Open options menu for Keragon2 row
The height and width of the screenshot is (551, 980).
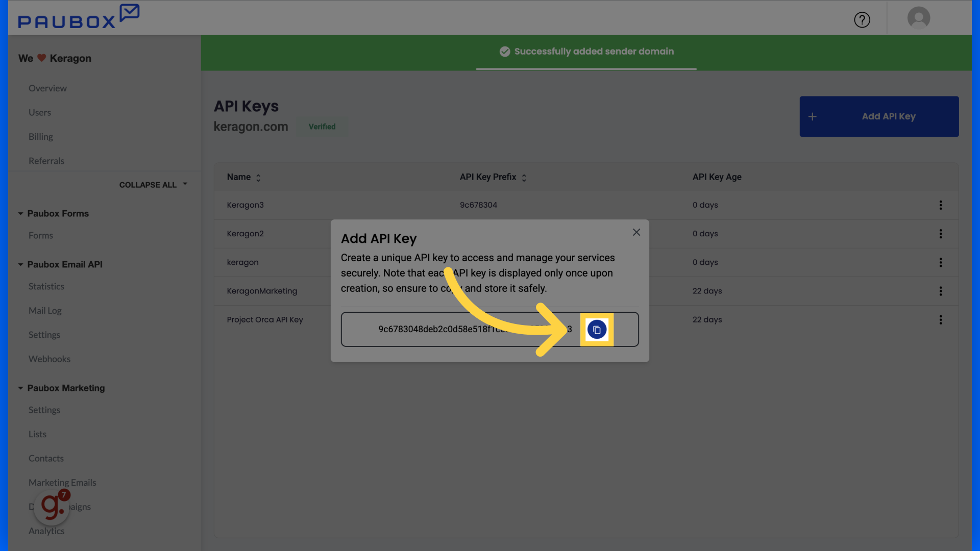941,234
